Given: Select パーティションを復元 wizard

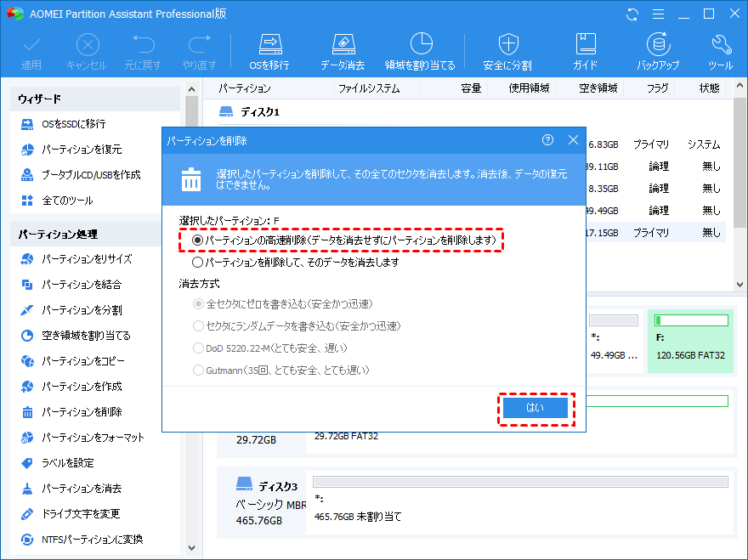Looking at the screenshot, I should point(71,150).
